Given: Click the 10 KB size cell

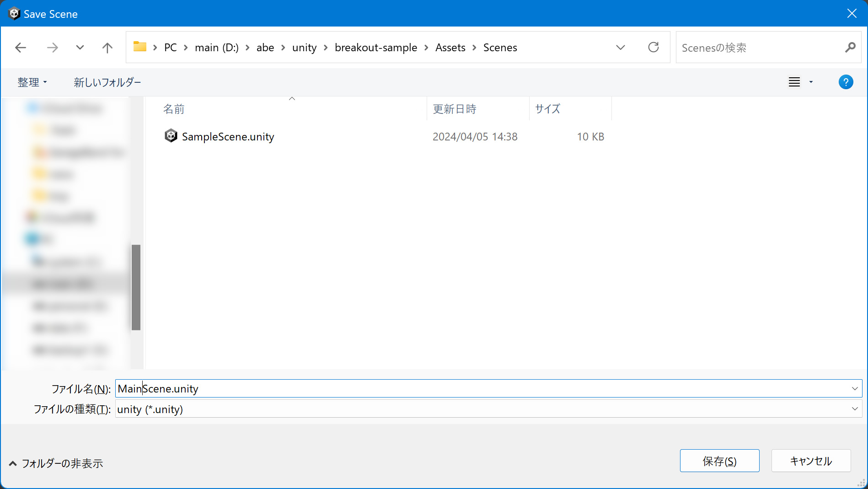Looking at the screenshot, I should 590,136.
